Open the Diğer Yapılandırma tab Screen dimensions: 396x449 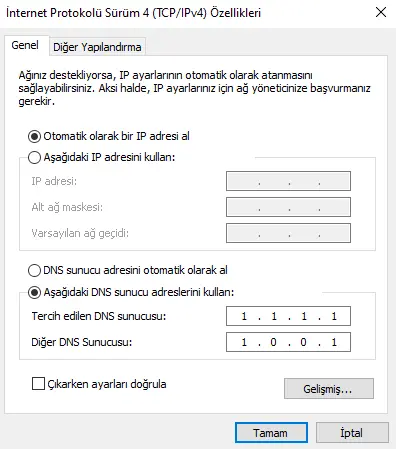tap(97, 47)
